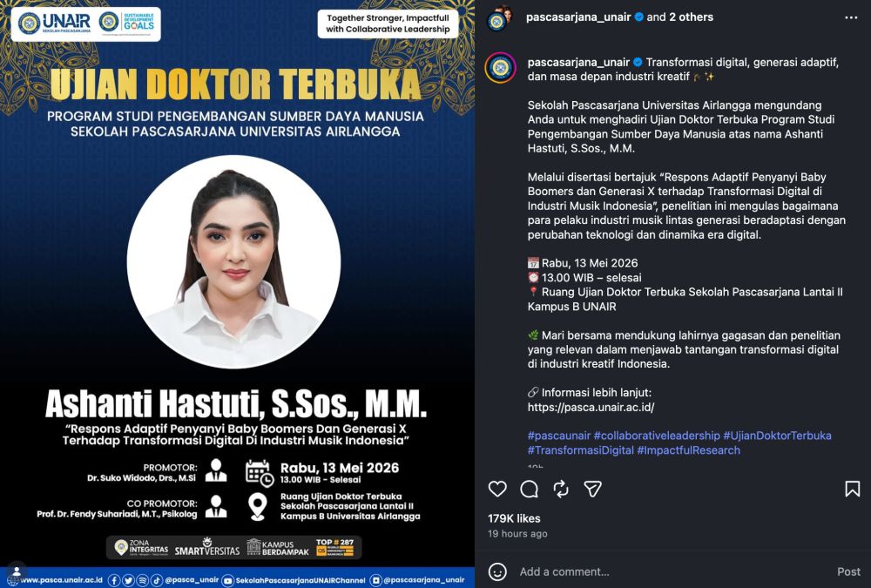
Task: Click YouTube icon in poster footer
Action: 227,580
